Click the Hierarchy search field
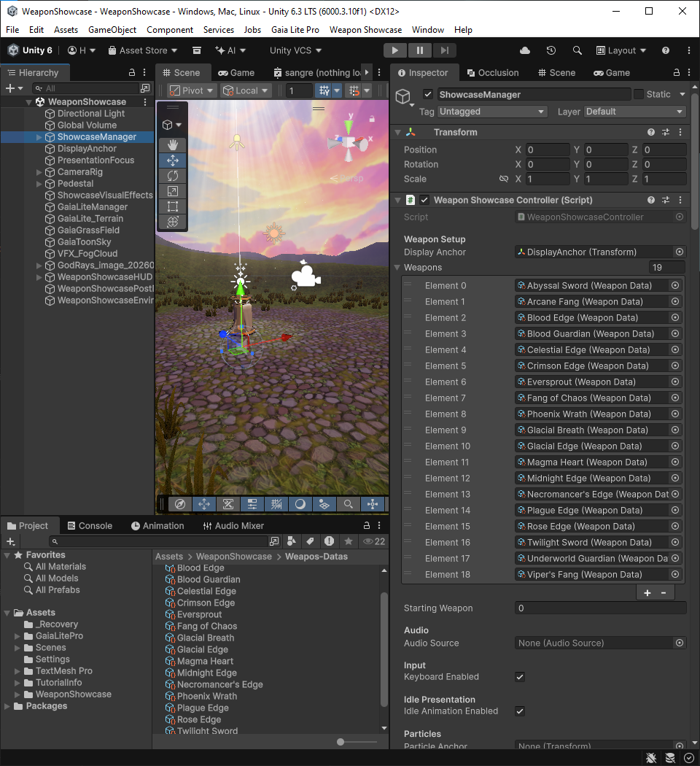 coord(86,88)
